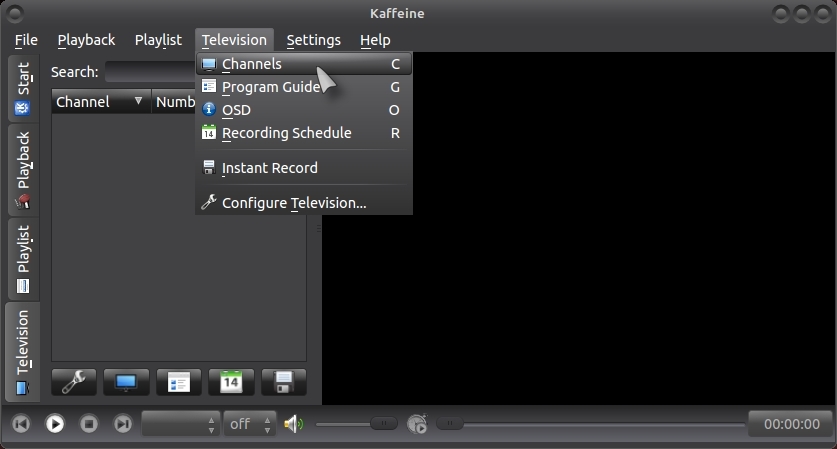Image resolution: width=837 pixels, height=449 pixels.
Task: Start Instant Record from the menu
Action: 304,168
